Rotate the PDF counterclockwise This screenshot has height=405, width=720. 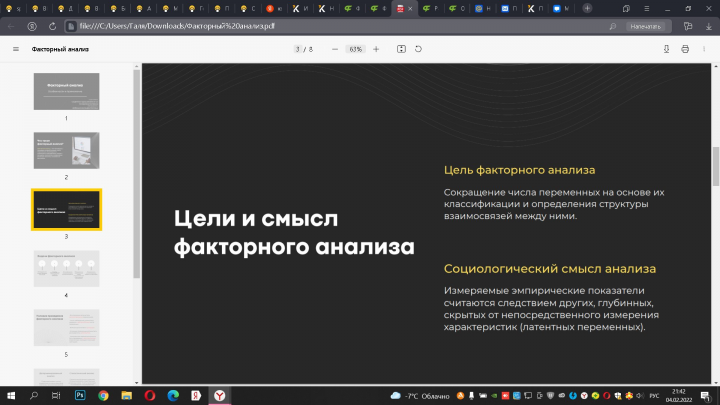[418, 49]
